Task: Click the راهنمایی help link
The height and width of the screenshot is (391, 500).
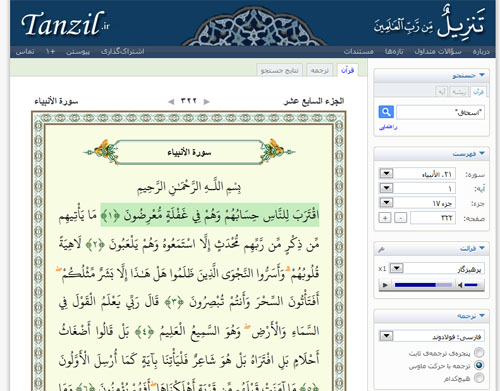Action: [388, 127]
